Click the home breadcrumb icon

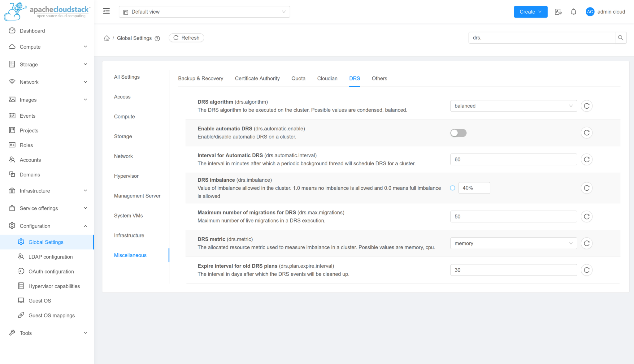106,38
